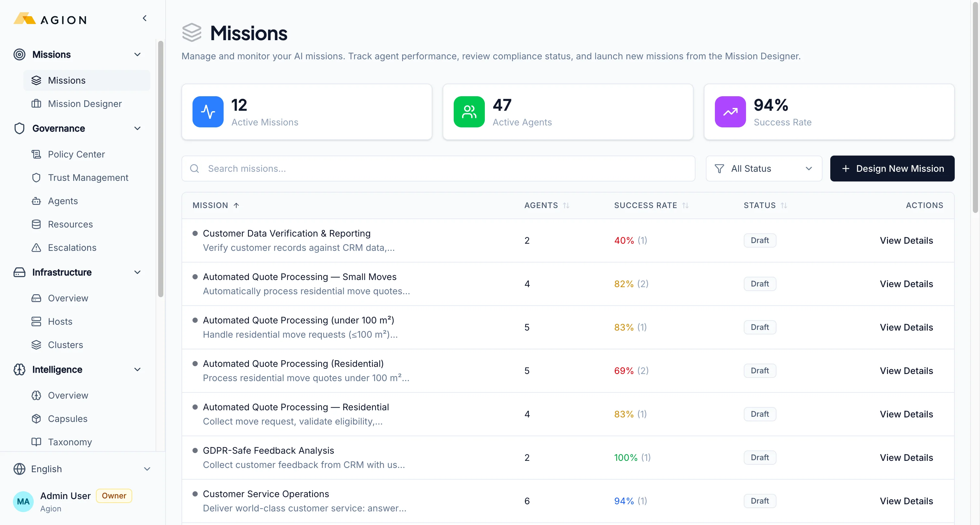Image resolution: width=980 pixels, height=525 pixels.
Task: Click the Trust Management shield icon
Action: coord(36,177)
